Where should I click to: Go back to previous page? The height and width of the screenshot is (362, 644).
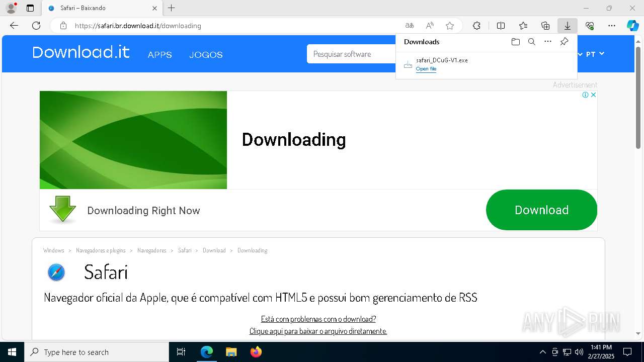tap(14, 26)
